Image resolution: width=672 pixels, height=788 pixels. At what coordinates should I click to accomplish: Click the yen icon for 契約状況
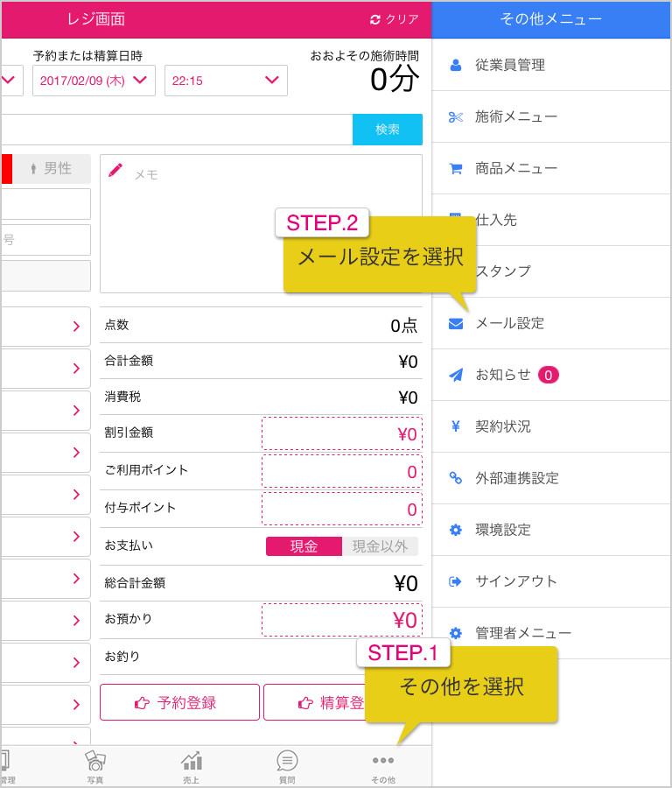pos(456,426)
